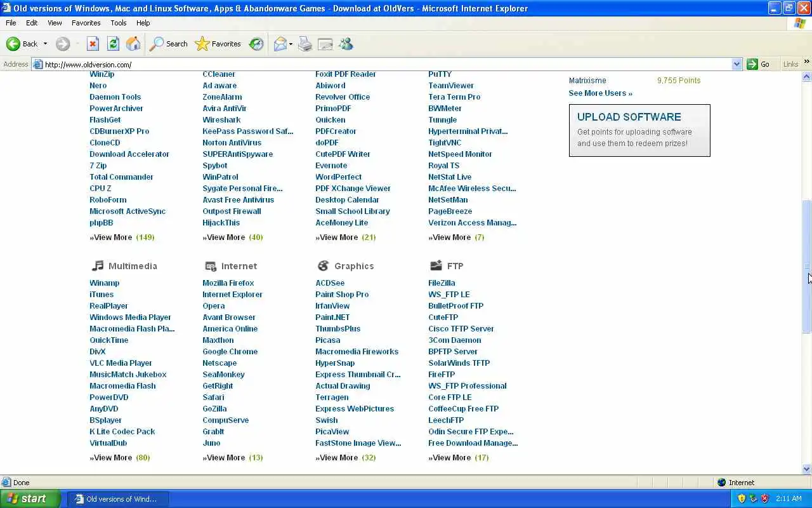Click the address bar URL field
The height and width of the screenshot is (508, 812).
pyautogui.click(x=387, y=64)
